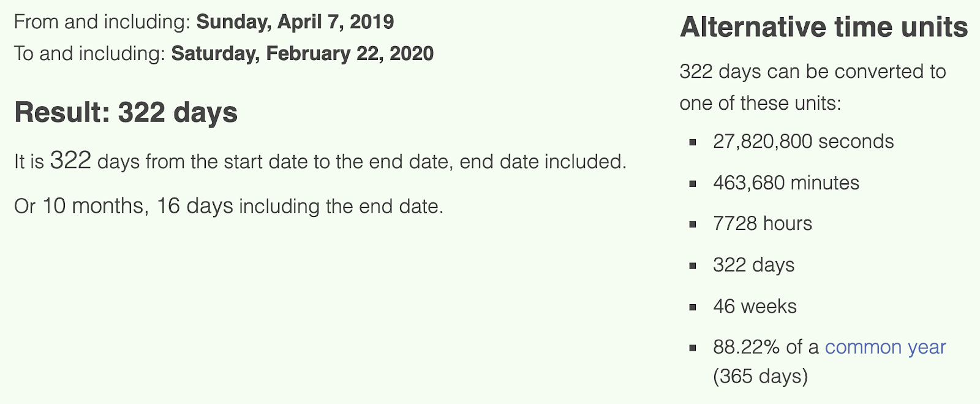This screenshot has width=980, height=404.
Task: Click the 88.22% of a common year item
Action: coord(829,362)
